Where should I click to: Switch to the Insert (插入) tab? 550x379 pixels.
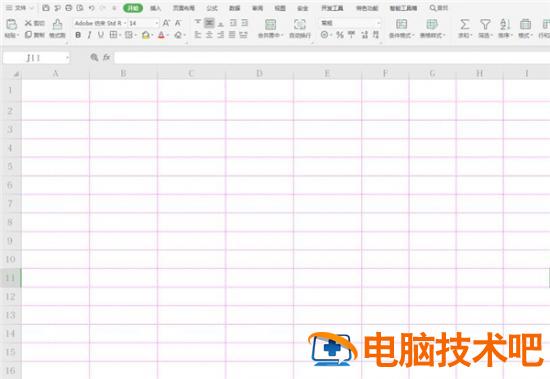tap(155, 8)
